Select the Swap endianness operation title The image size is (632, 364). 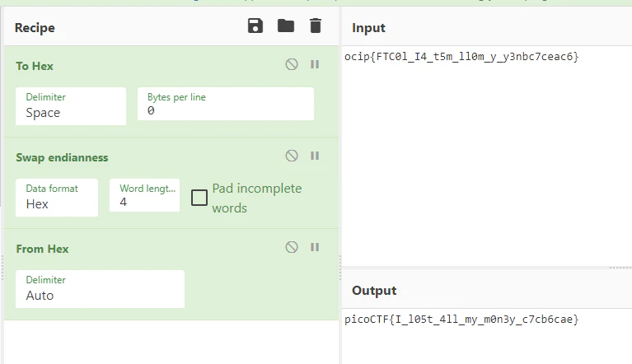tap(62, 157)
